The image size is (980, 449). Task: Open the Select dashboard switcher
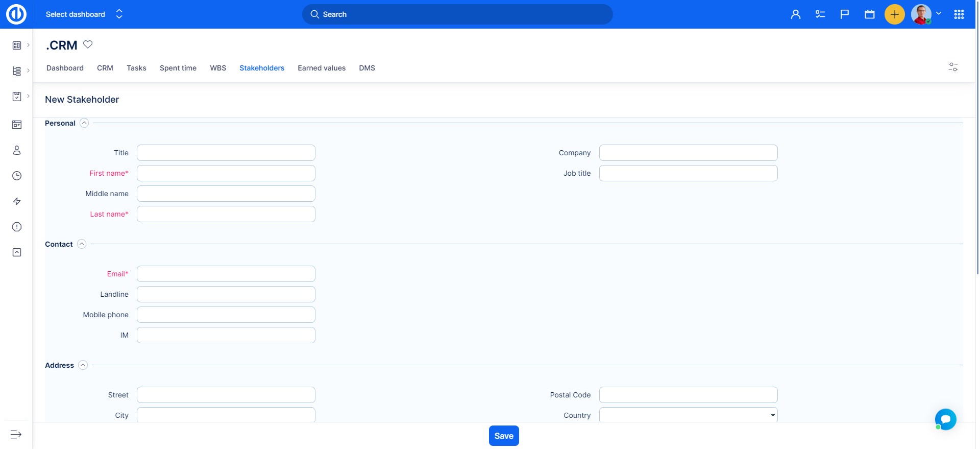pos(84,14)
